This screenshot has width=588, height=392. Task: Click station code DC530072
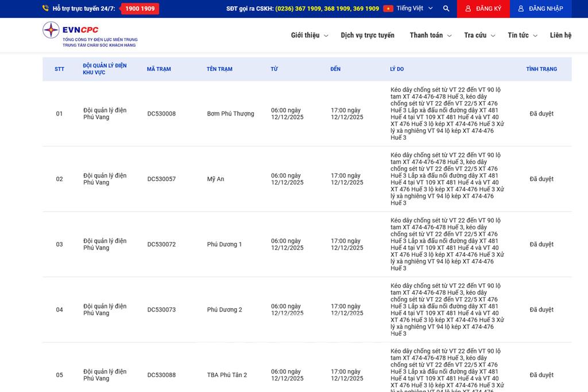tap(161, 244)
